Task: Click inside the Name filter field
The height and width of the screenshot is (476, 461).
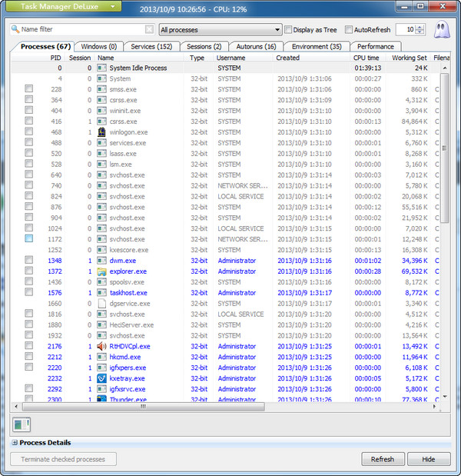Action: [81, 30]
